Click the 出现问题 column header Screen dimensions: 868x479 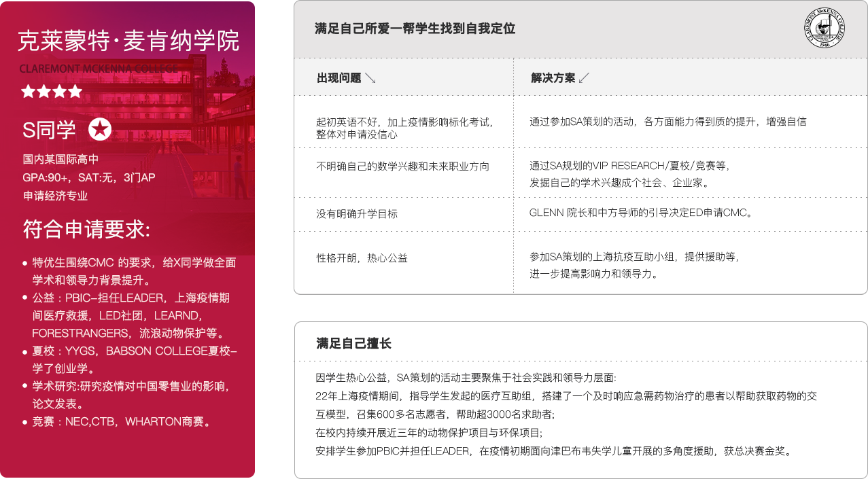coord(339,78)
